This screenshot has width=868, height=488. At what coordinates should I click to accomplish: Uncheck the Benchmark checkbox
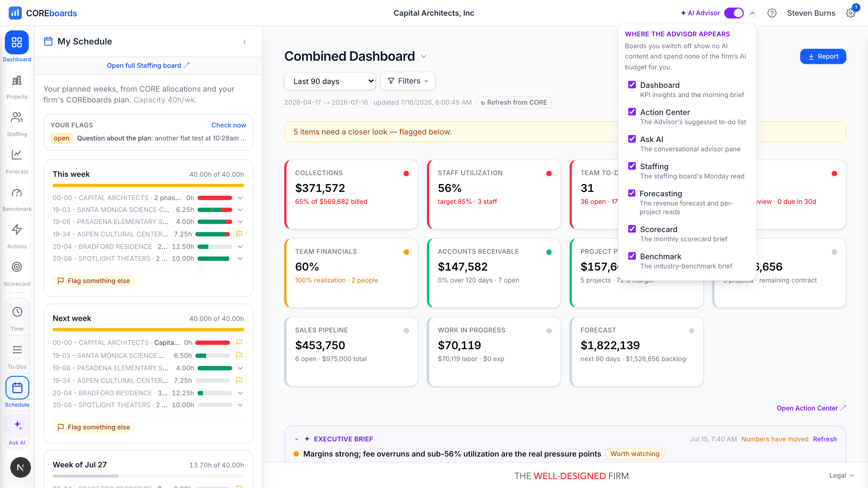[632, 256]
